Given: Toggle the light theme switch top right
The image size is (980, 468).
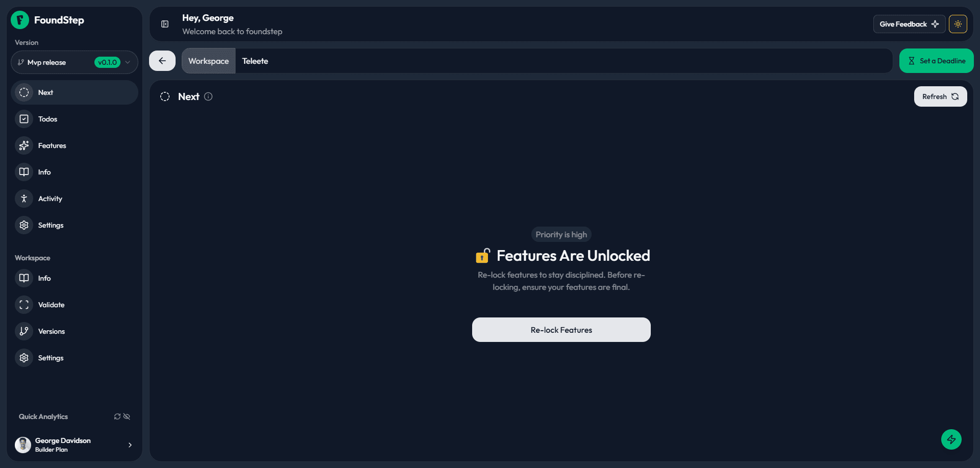Looking at the screenshot, I should (x=958, y=23).
